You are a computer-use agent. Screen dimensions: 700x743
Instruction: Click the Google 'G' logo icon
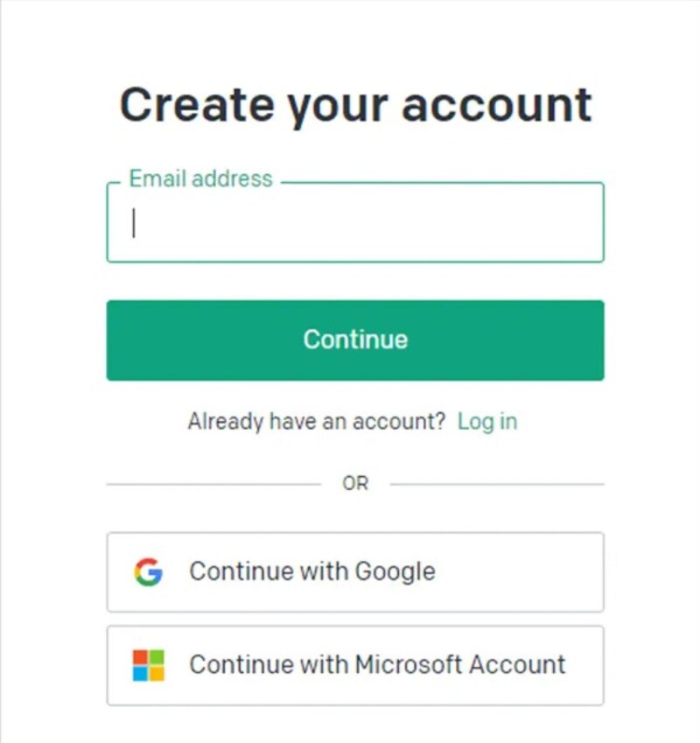click(x=148, y=571)
